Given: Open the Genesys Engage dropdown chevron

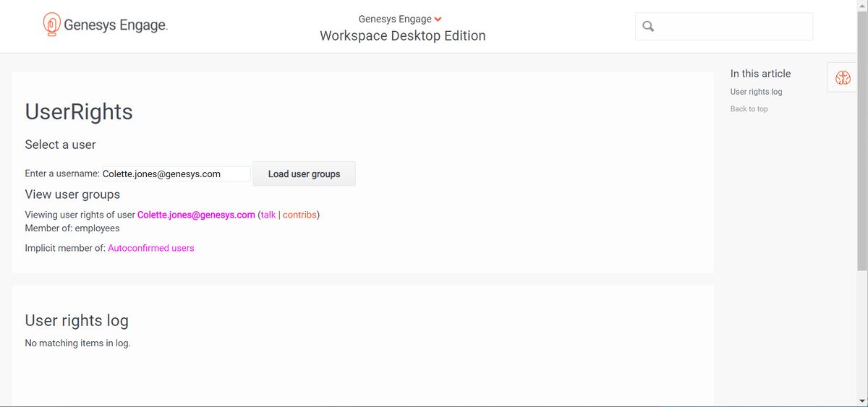Looking at the screenshot, I should (x=438, y=20).
